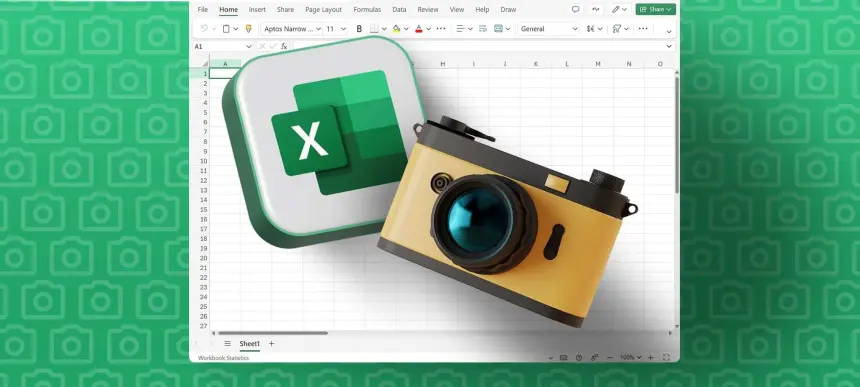
Task: Click the zoom out minus icon
Action: coord(610,357)
